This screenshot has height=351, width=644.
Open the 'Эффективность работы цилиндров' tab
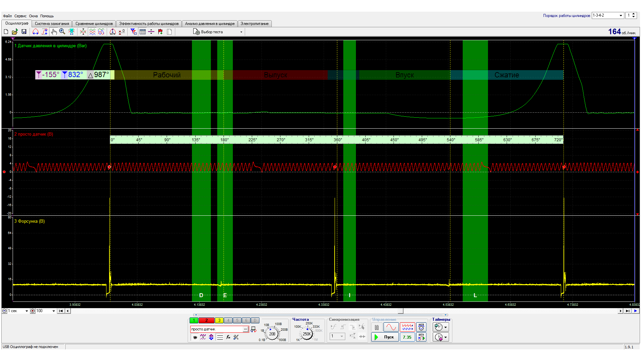(149, 24)
